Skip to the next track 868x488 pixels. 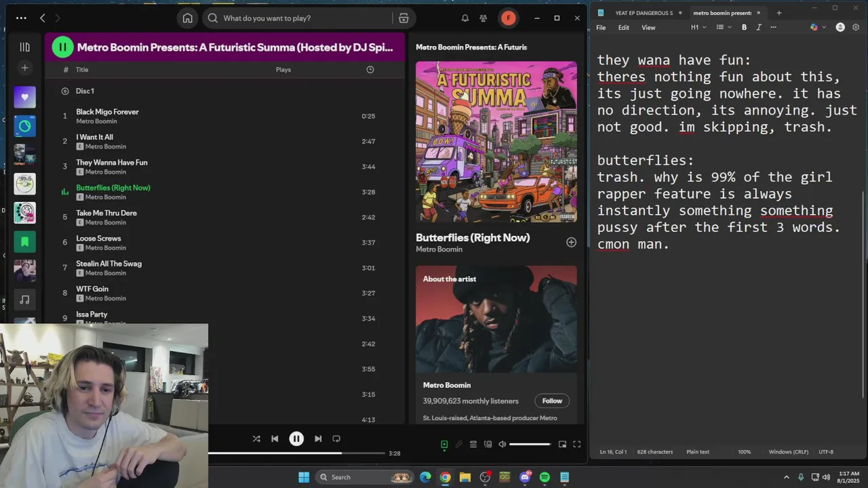(318, 439)
